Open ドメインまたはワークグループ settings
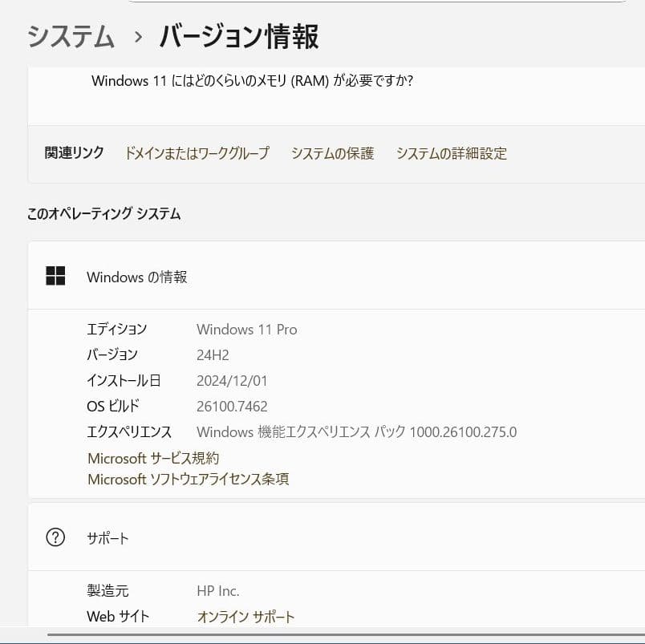Image resolution: width=645 pixels, height=644 pixels. (x=197, y=154)
